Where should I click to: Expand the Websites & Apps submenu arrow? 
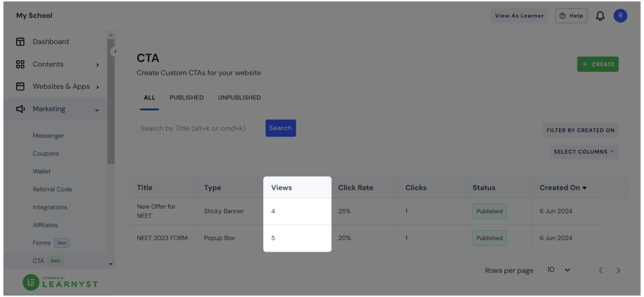click(98, 86)
